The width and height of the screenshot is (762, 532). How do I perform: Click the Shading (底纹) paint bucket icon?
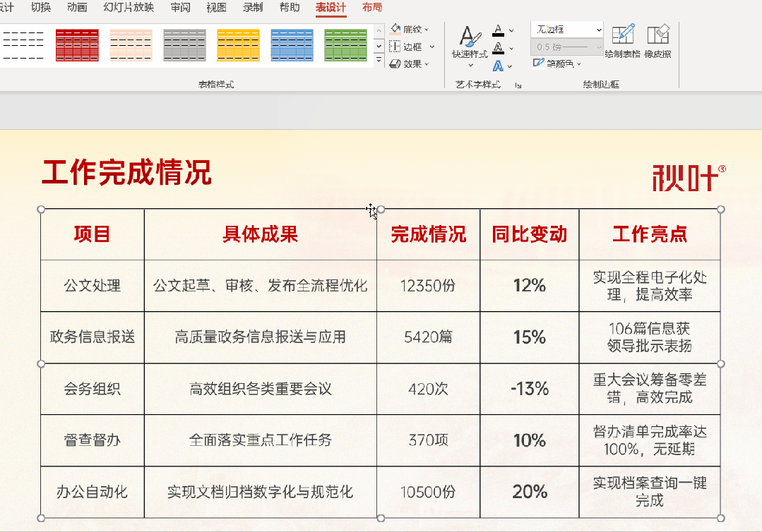[x=395, y=30]
